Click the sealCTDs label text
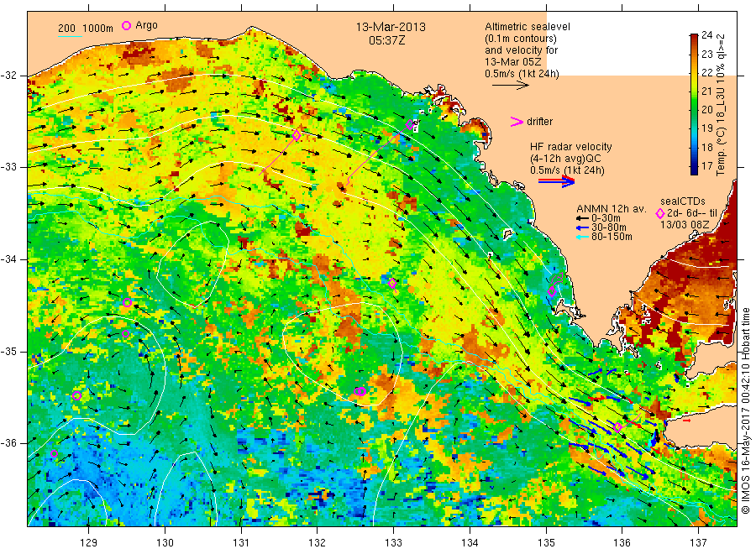756x554 pixels. click(x=682, y=201)
